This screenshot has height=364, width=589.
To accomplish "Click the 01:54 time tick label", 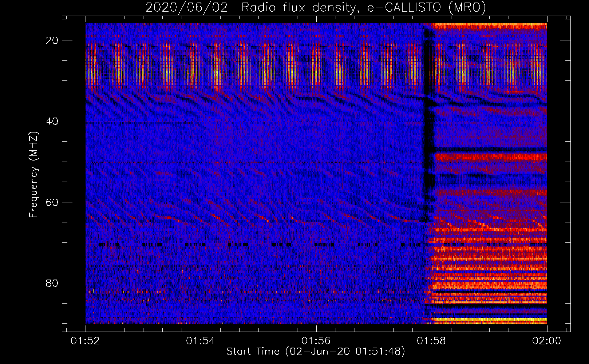I will 201,341.
